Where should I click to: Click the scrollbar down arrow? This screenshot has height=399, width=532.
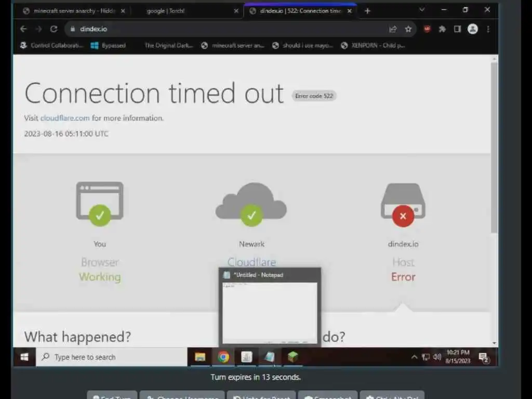494,343
